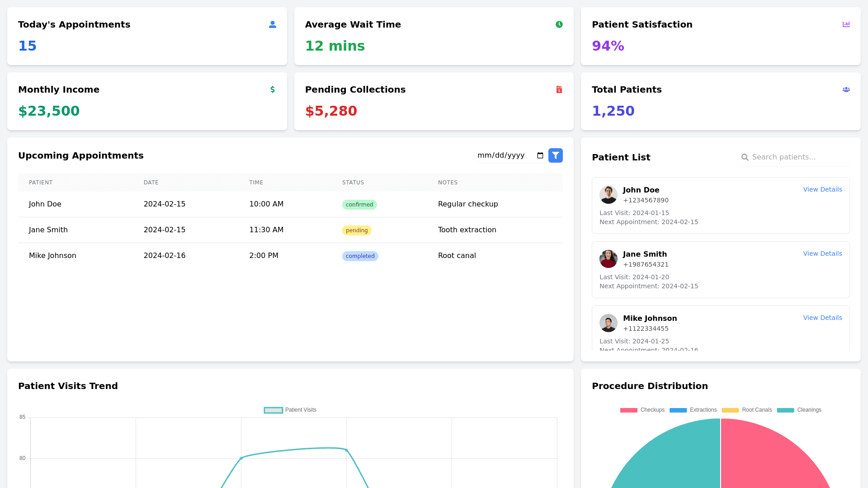Screen dimensions: 868x488
Task: Click the bar chart icon in Patient Satisfaction
Action: click(846, 24)
